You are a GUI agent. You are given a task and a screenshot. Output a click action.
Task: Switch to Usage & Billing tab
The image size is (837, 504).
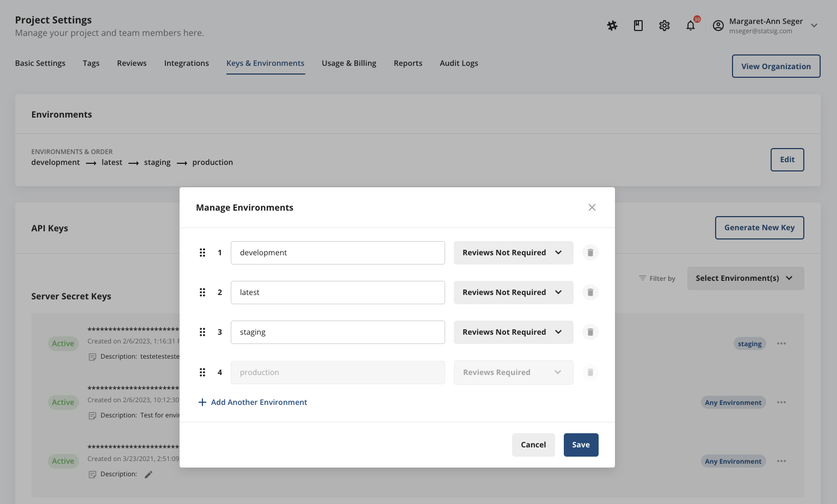(349, 63)
